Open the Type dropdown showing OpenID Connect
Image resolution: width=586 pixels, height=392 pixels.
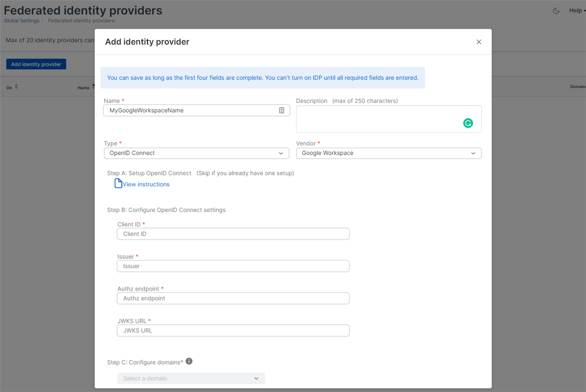[x=196, y=153]
